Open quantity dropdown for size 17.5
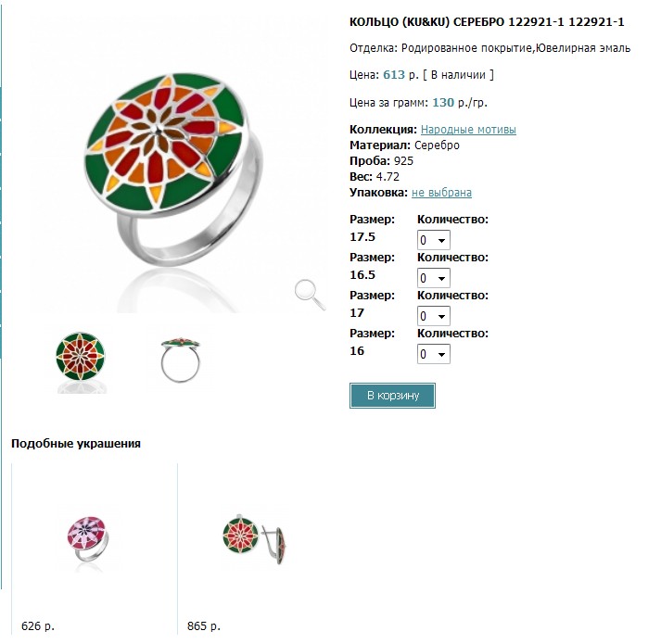The height and width of the screenshot is (644, 661). pos(434,240)
